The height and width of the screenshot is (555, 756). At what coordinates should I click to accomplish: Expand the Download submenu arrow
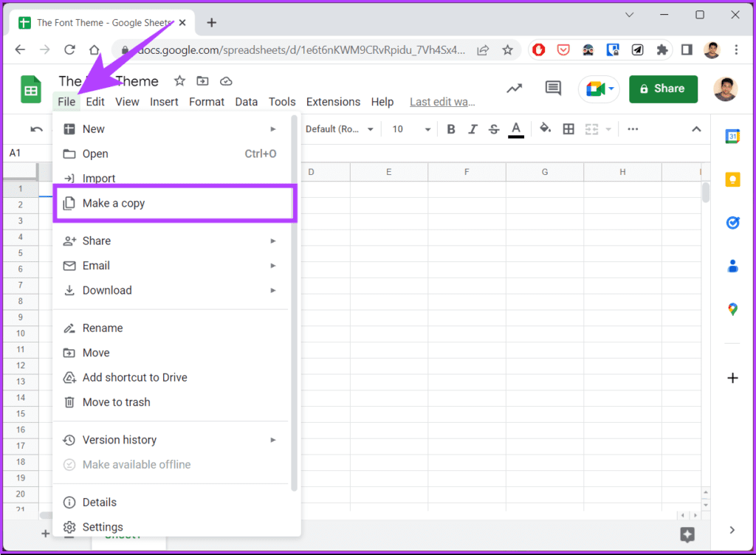pos(273,291)
